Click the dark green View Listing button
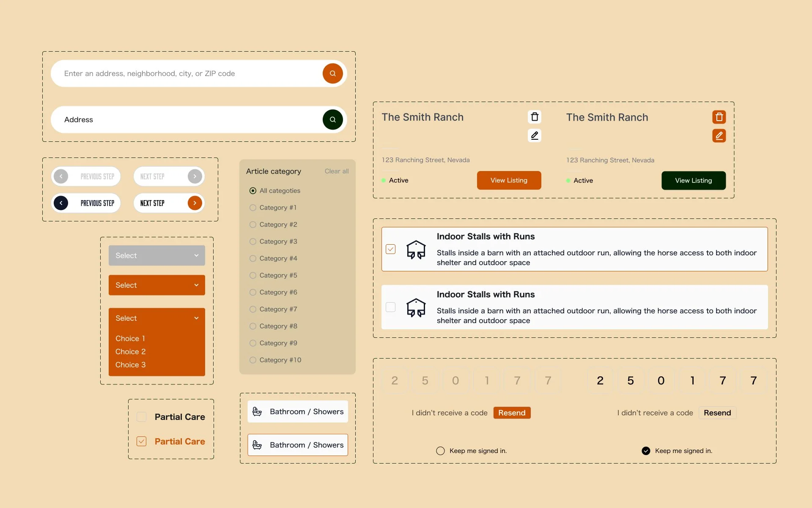The height and width of the screenshot is (508, 812). 694,181
